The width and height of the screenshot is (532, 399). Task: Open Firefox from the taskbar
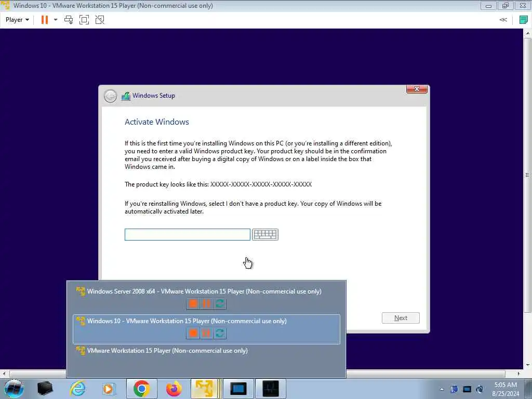pyautogui.click(x=174, y=389)
